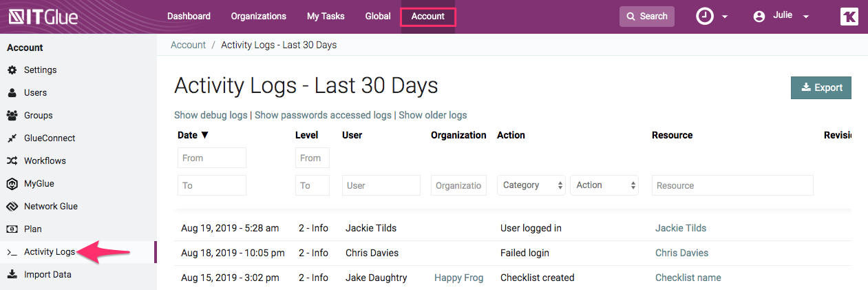Open Settings gear icon in sidebar
Screen dimensions: 868x290
[12, 70]
